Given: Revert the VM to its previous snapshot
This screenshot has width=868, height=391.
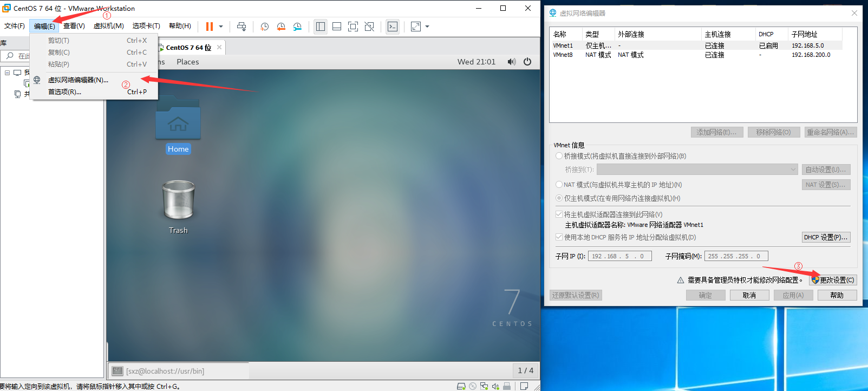Looking at the screenshot, I should click(x=281, y=27).
